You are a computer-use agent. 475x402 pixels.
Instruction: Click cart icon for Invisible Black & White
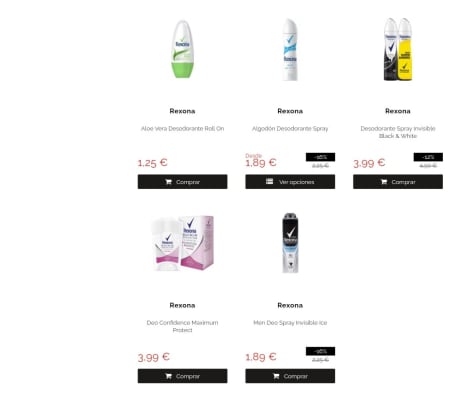[x=384, y=182]
